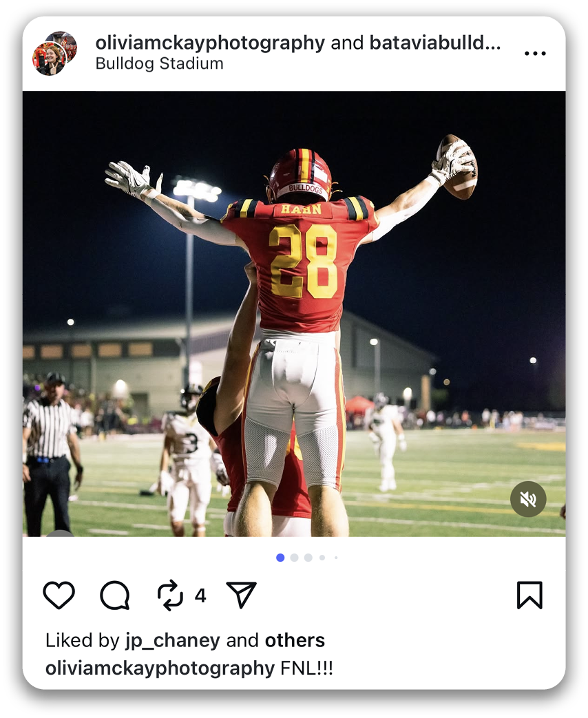Open oliviamckayphotography profile from header

[210, 43]
